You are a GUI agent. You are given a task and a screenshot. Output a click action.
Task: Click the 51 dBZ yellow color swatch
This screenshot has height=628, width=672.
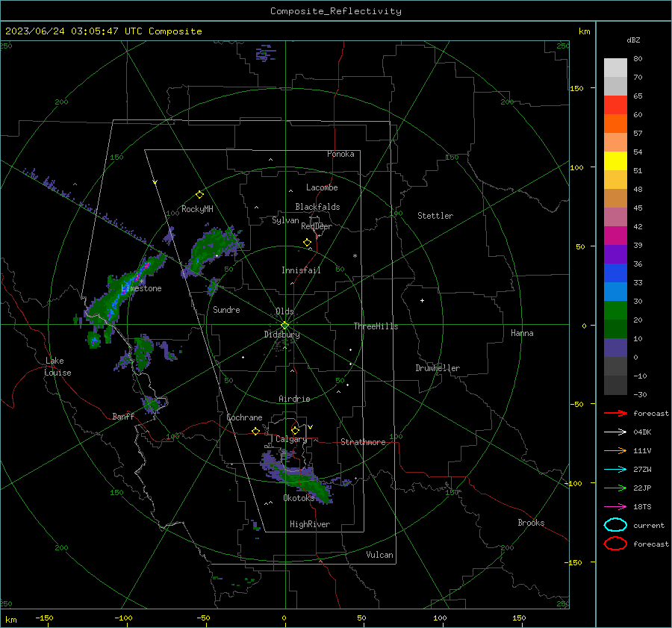615,161
